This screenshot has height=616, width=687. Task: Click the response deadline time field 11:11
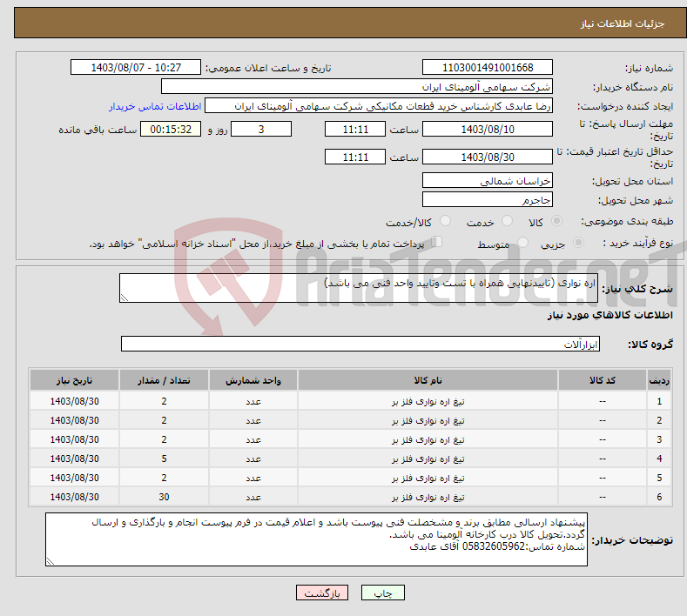[355, 129]
